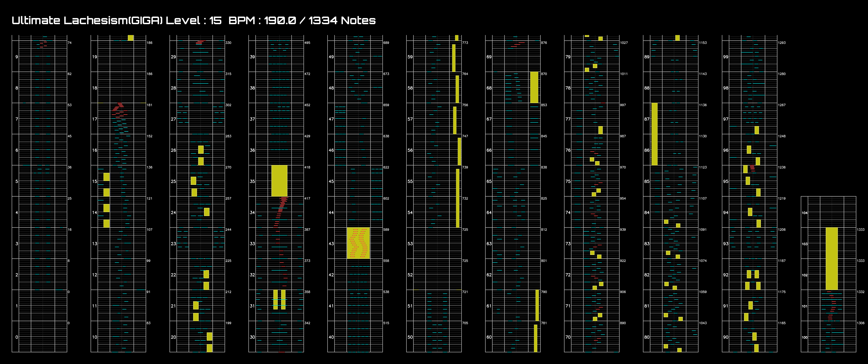Image resolution: width=868 pixels, height=364 pixels.
Task: Click measure label '102'
Action: 805,275
